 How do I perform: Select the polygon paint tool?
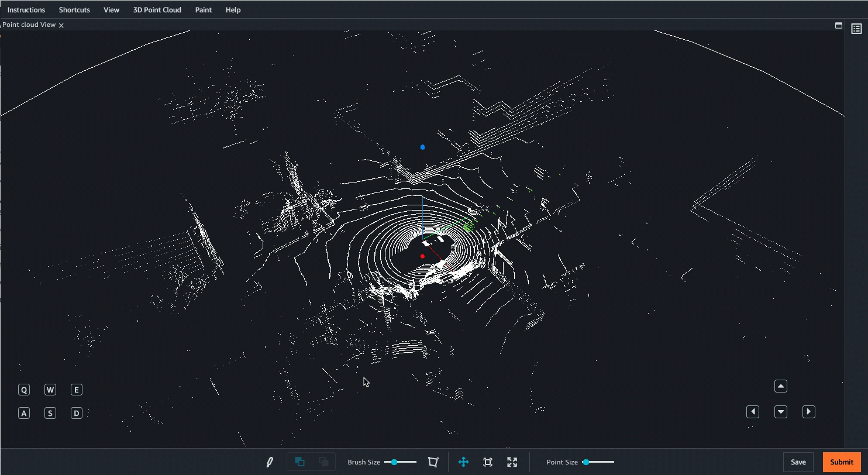(x=433, y=462)
